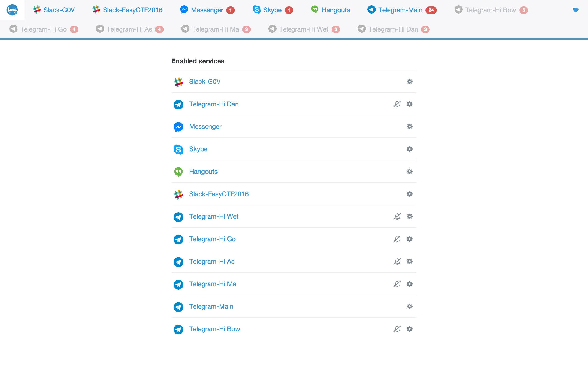The width and height of the screenshot is (588, 368).
Task: Open settings gear for Telegram-Main
Action: [409, 306]
